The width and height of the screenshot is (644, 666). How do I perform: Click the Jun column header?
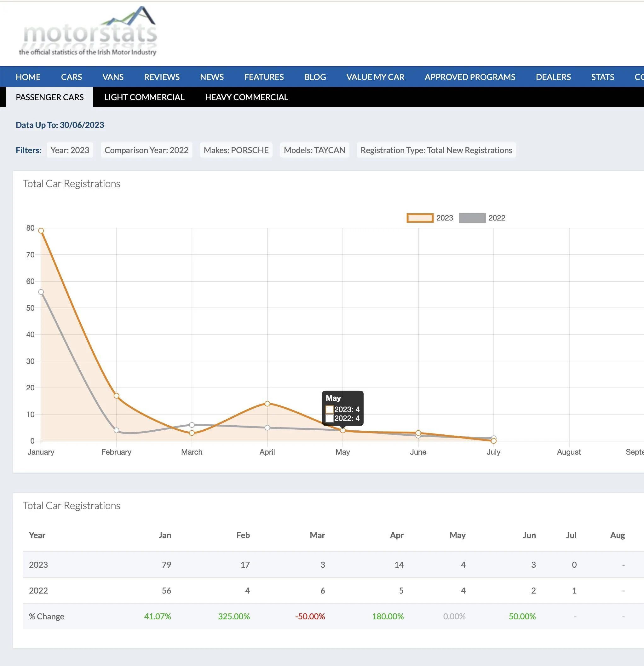point(529,535)
